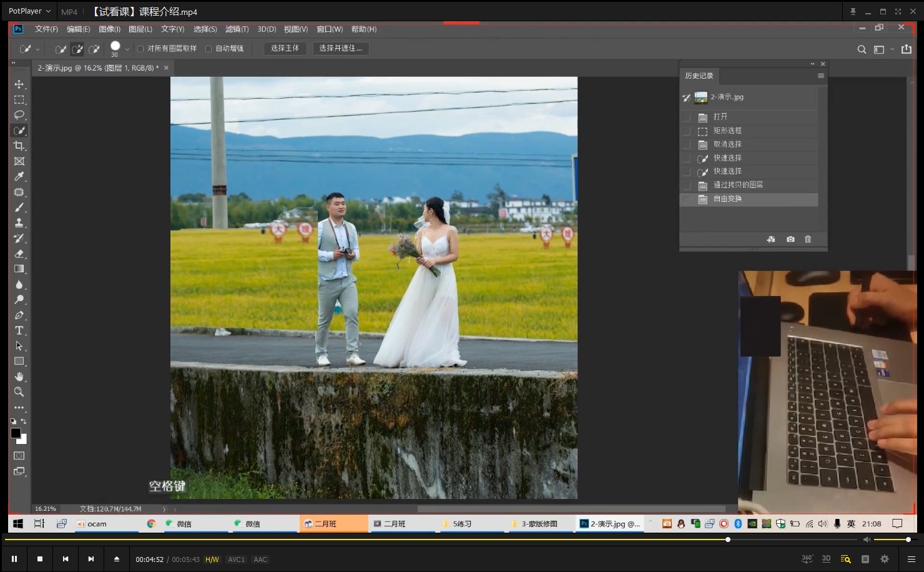The width and height of the screenshot is (924, 572).
Task: Open the 滤镜(T) menu
Action: (x=237, y=29)
